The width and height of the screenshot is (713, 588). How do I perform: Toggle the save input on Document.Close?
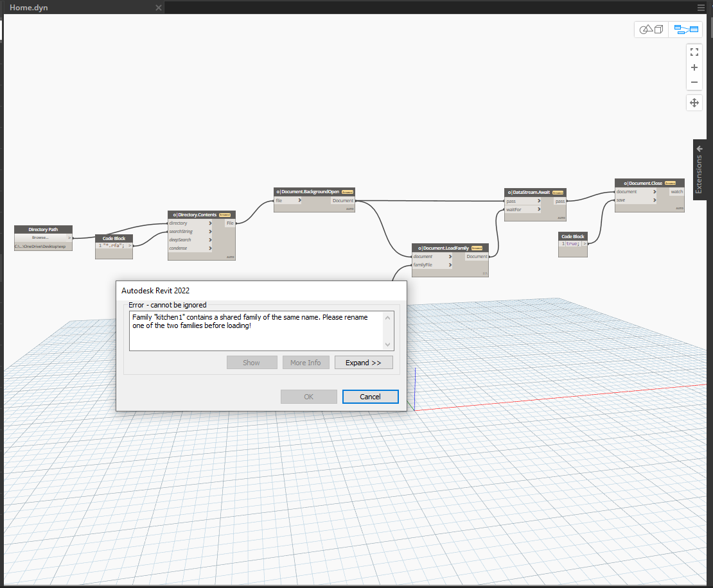coord(655,200)
